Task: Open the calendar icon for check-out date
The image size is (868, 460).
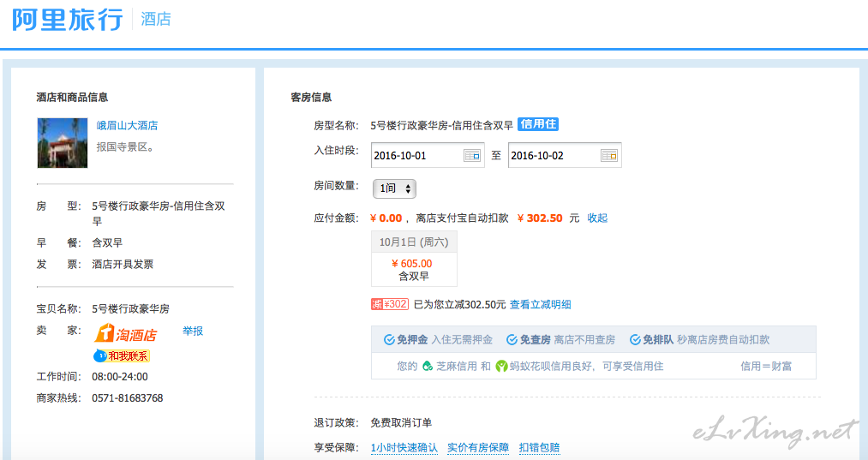Action: pos(609,156)
